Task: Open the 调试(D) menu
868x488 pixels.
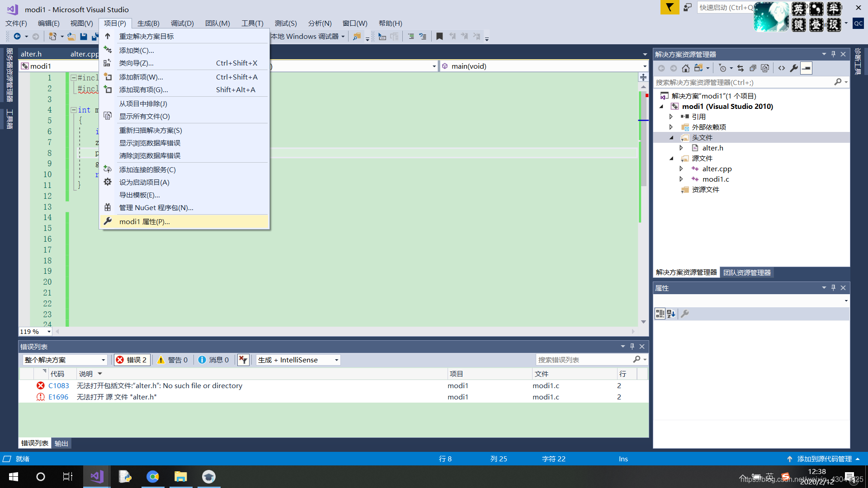Action: coord(182,23)
